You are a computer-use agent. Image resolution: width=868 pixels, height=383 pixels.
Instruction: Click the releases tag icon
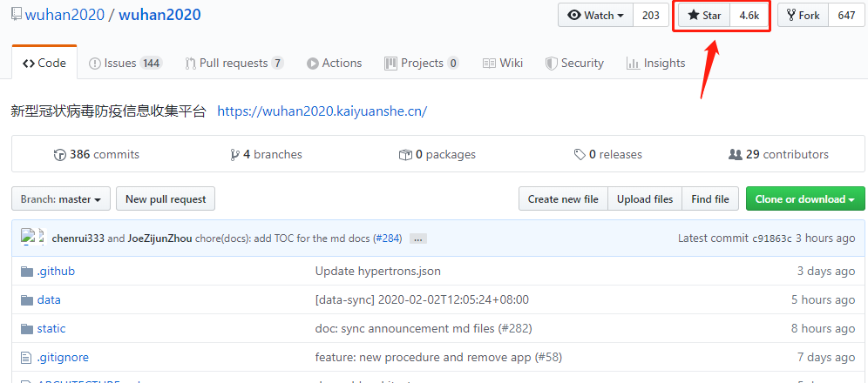tap(580, 155)
